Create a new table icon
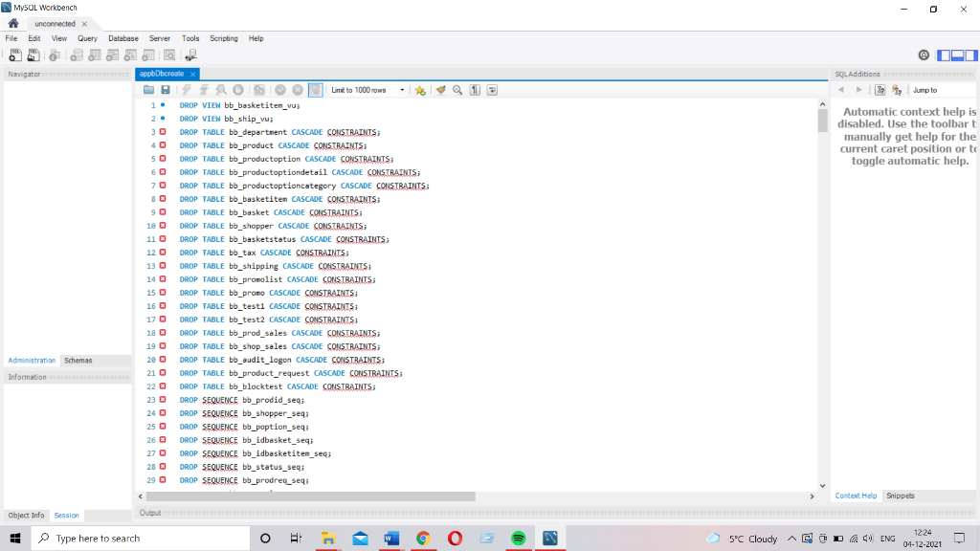Viewport: 980px width, 551px height. coord(95,55)
